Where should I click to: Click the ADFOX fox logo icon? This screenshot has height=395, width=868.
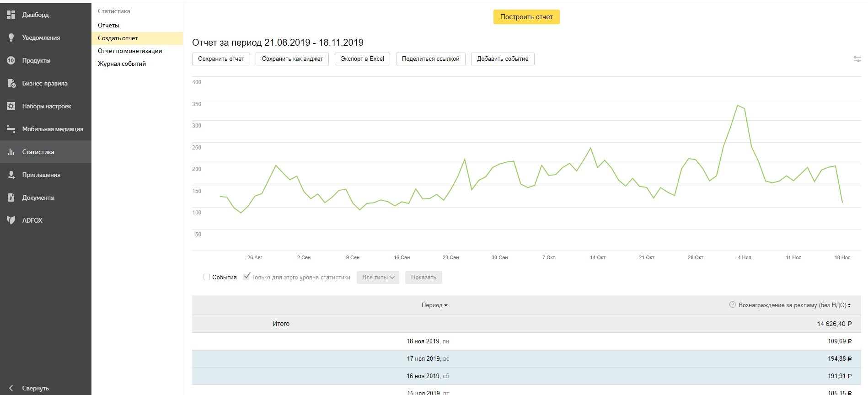[x=11, y=220]
